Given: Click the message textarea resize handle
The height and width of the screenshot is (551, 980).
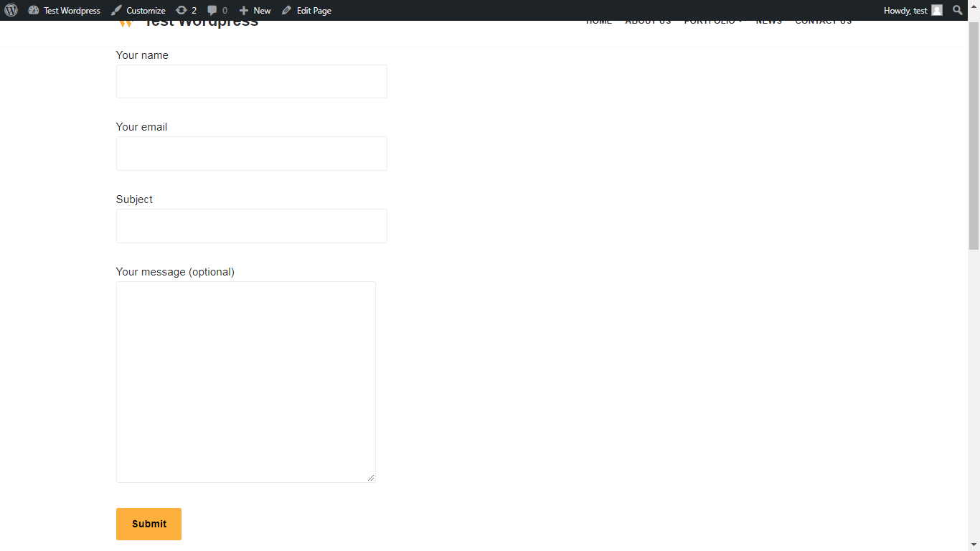Looking at the screenshot, I should (371, 477).
